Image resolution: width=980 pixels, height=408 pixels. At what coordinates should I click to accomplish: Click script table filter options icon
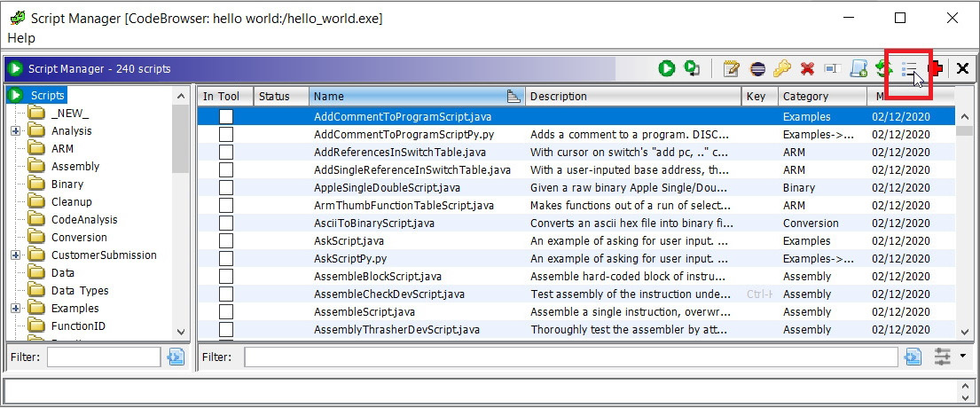943,357
